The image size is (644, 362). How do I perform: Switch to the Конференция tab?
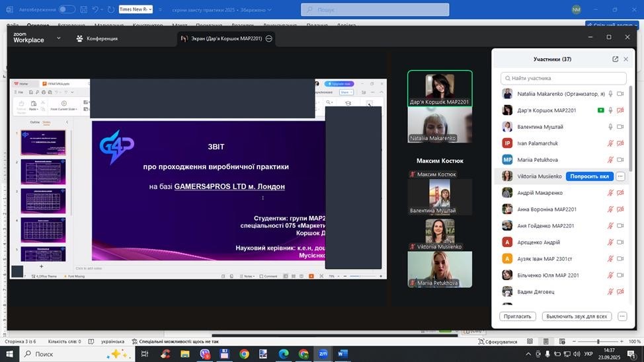click(x=97, y=38)
